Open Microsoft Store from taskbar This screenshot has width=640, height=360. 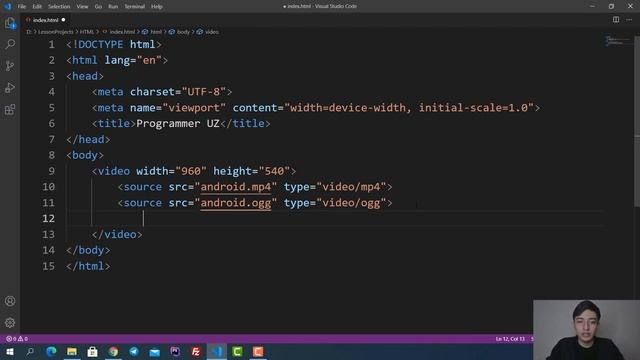click(x=93, y=351)
